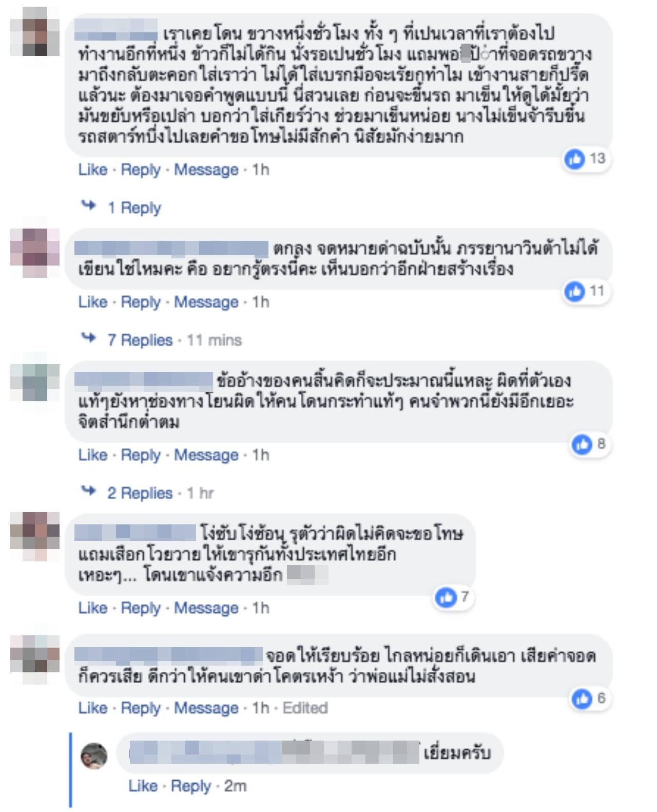
Task: Click the arrow icon beside 7 Replies
Action: (x=89, y=338)
